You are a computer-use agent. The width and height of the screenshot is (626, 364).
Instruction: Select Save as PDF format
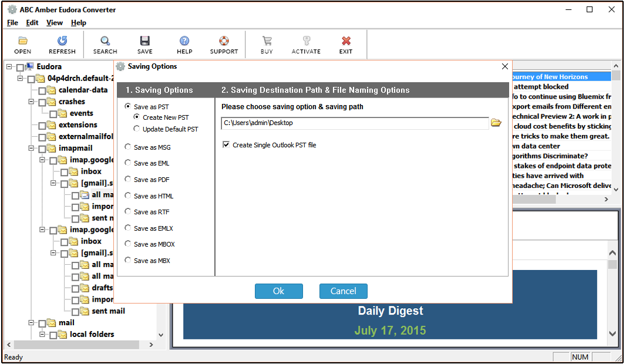point(128,179)
